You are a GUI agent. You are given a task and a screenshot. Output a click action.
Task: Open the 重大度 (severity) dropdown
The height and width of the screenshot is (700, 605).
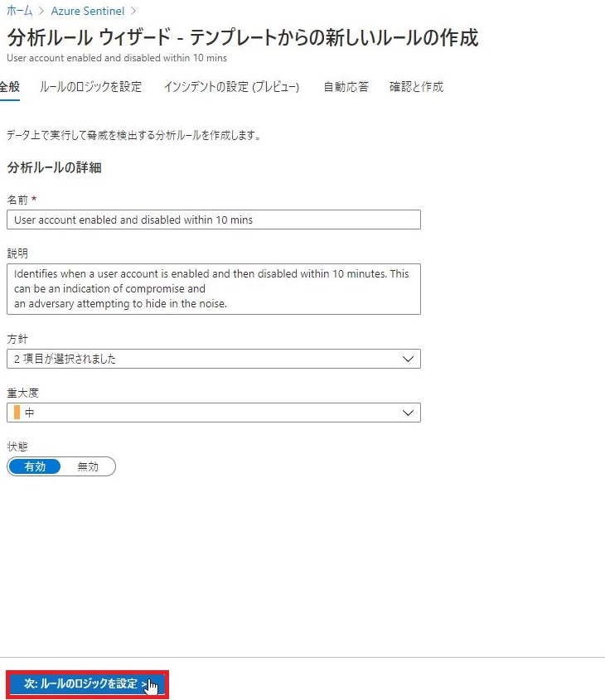214,413
